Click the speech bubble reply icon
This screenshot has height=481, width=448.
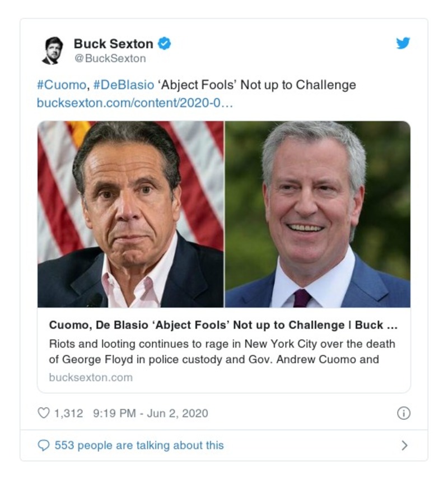(x=43, y=445)
